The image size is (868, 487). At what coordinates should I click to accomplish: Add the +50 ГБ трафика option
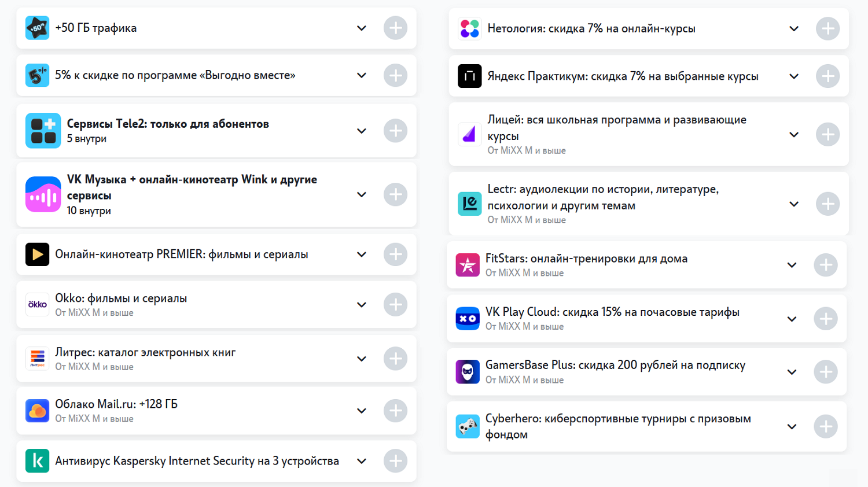tap(395, 28)
